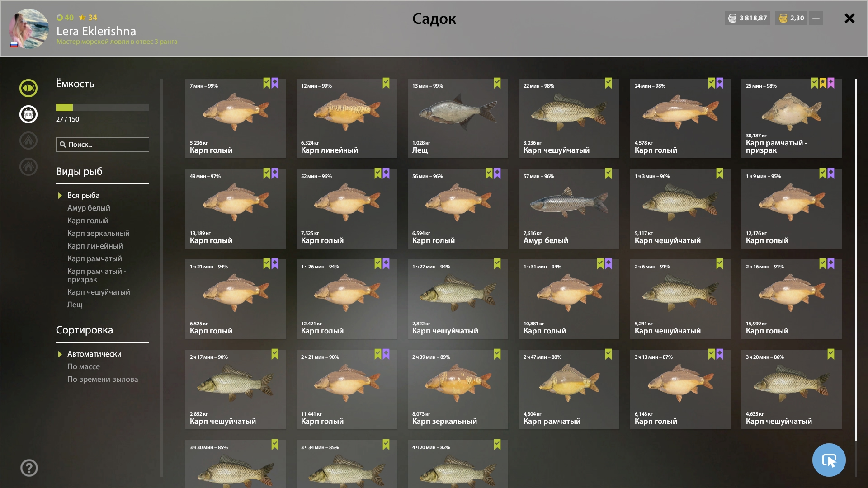Filter by Карп зеркальный species

coord(98,233)
